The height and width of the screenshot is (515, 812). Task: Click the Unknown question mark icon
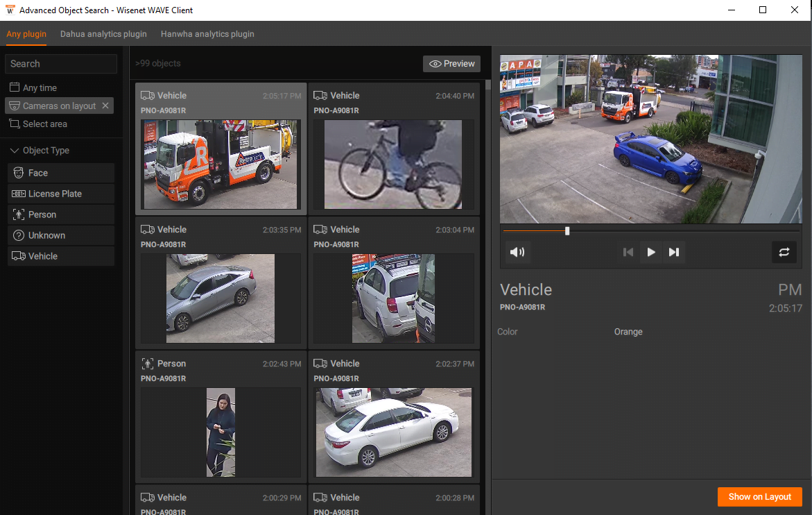pyautogui.click(x=19, y=235)
